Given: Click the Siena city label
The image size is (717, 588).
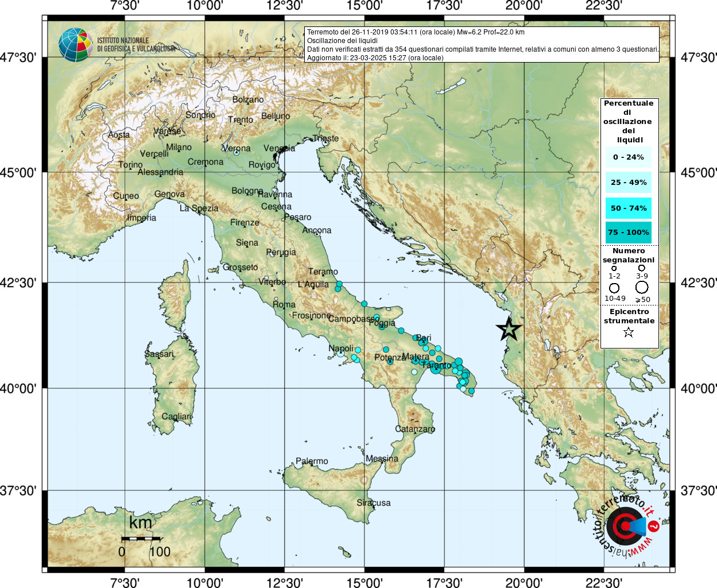Looking at the screenshot, I should pos(247,243).
